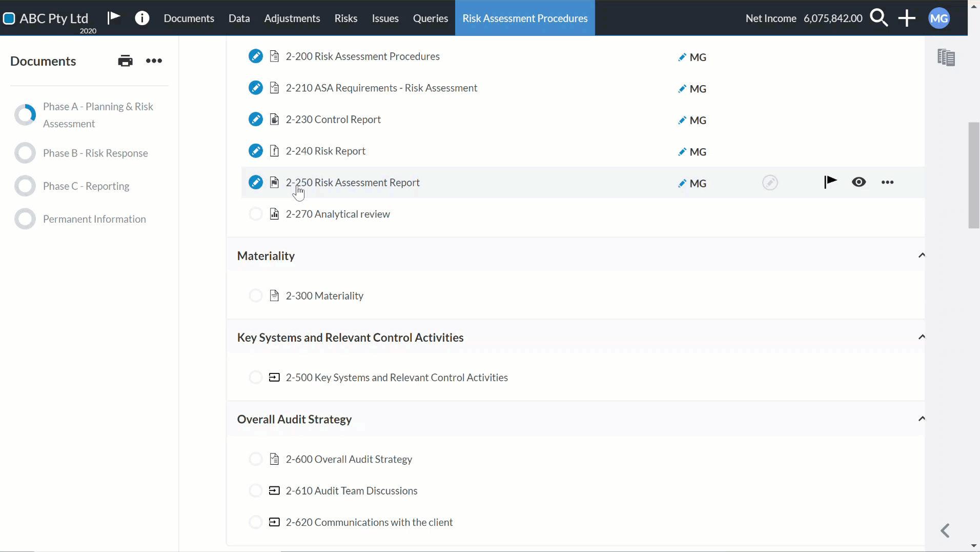Open the Adjustments menu

292,18
